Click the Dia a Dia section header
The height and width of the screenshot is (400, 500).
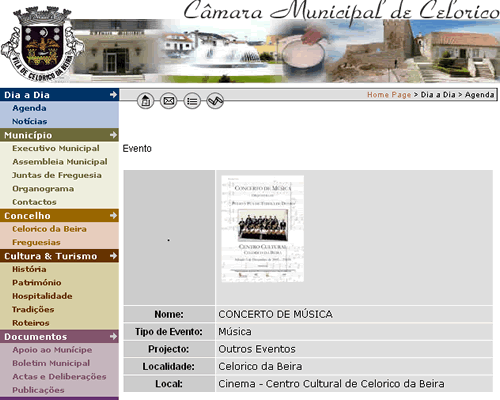[59, 95]
